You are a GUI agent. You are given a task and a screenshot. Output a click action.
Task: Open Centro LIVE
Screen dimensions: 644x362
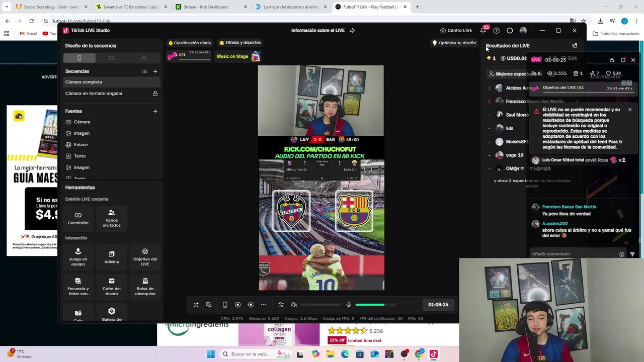tap(456, 30)
